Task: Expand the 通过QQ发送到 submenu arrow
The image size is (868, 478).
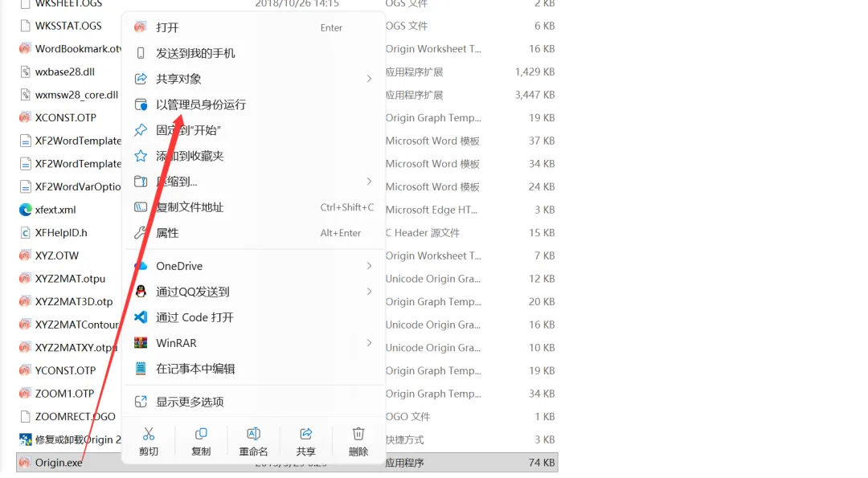Action: (369, 292)
